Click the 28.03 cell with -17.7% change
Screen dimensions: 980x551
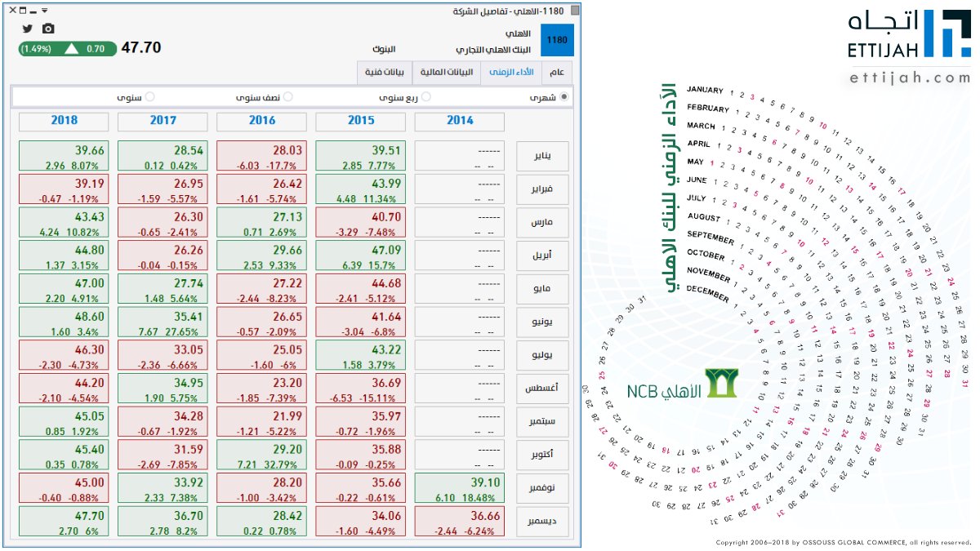click(x=262, y=157)
